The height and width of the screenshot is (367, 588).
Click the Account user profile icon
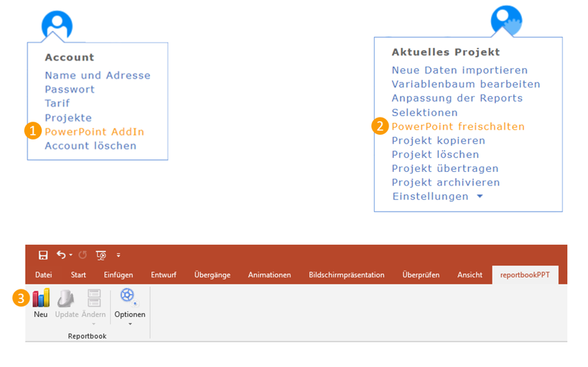[x=57, y=25]
